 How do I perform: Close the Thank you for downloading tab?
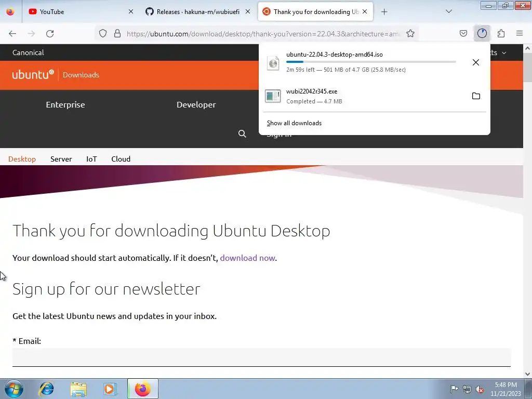pyautogui.click(x=365, y=12)
